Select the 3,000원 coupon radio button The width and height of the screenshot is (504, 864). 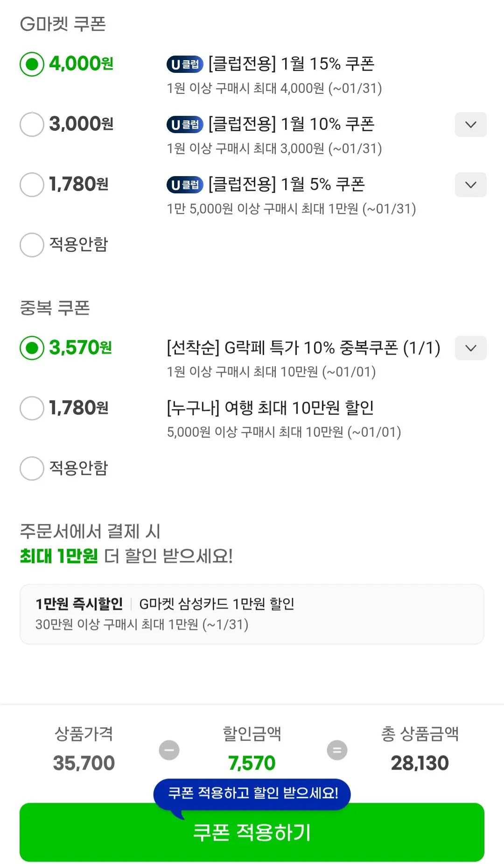coord(32,124)
